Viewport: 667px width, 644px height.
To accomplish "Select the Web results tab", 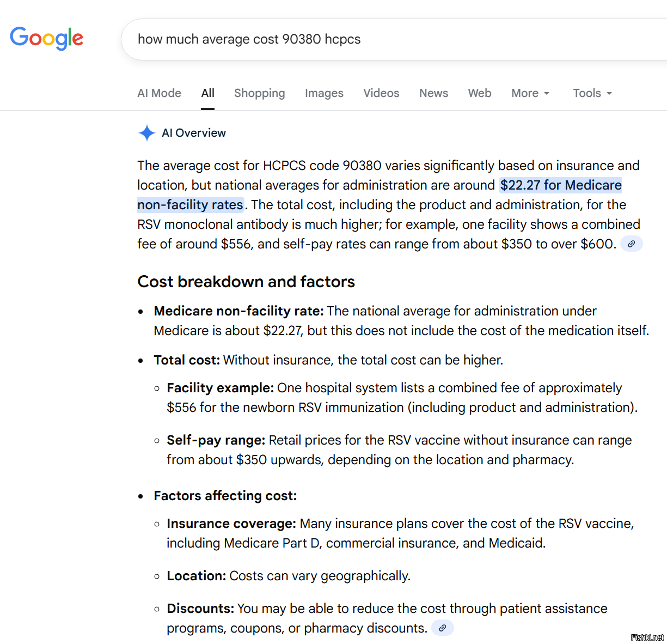I will 480,93.
